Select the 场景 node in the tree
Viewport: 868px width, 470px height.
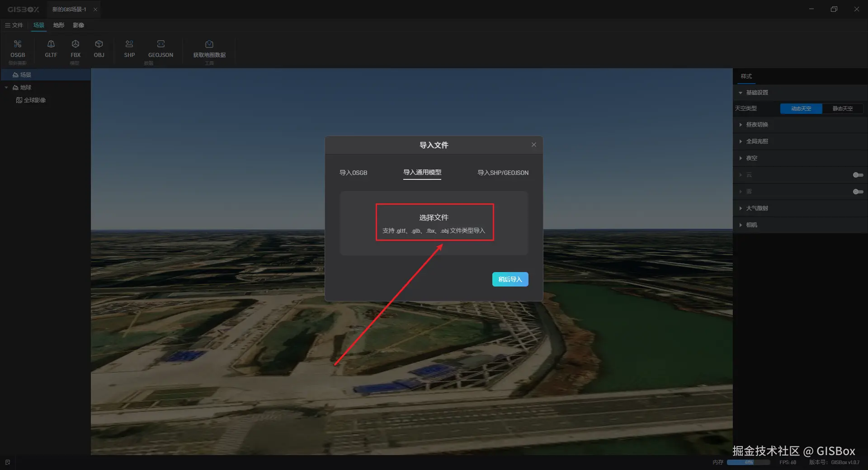pyautogui.click(x=45, y=75)
